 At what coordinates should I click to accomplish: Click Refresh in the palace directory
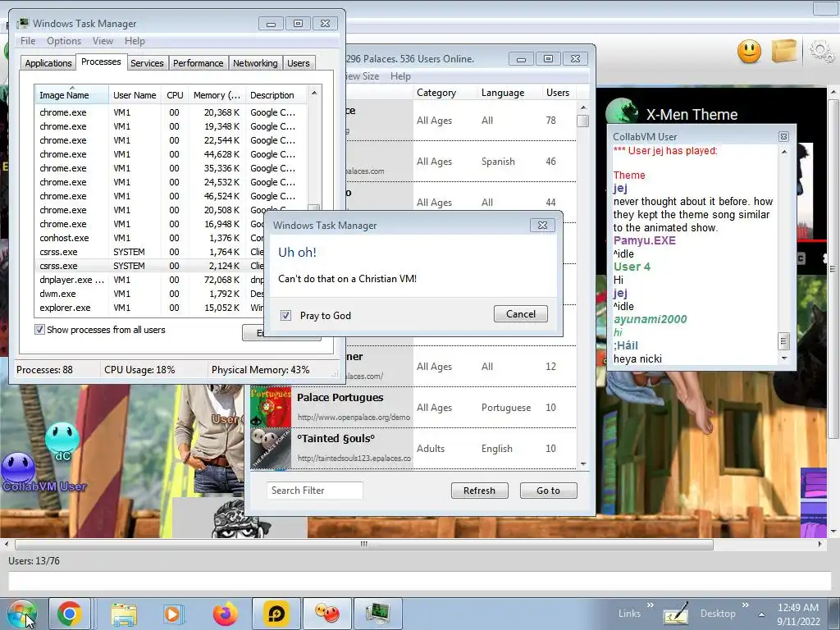coord(479,491)
